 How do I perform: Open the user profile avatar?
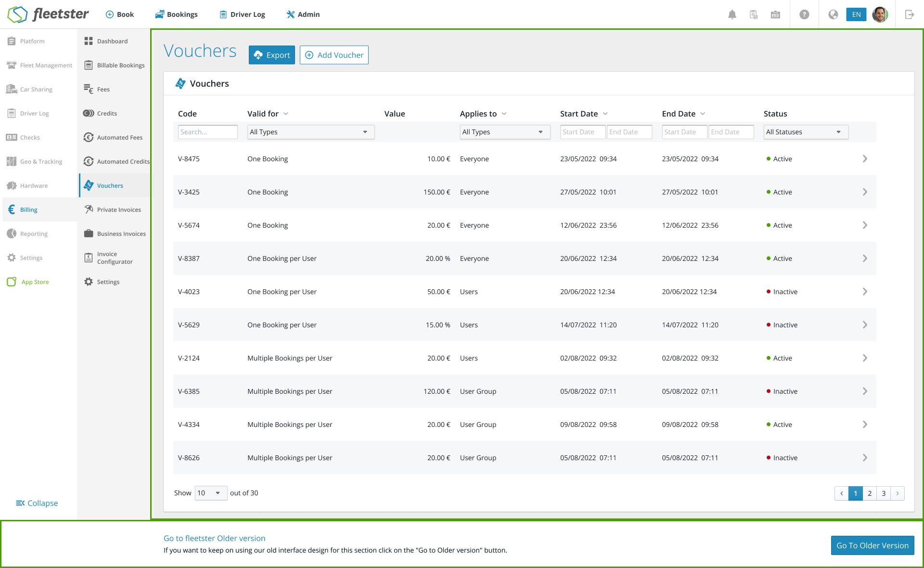click(x=880, y=14)
